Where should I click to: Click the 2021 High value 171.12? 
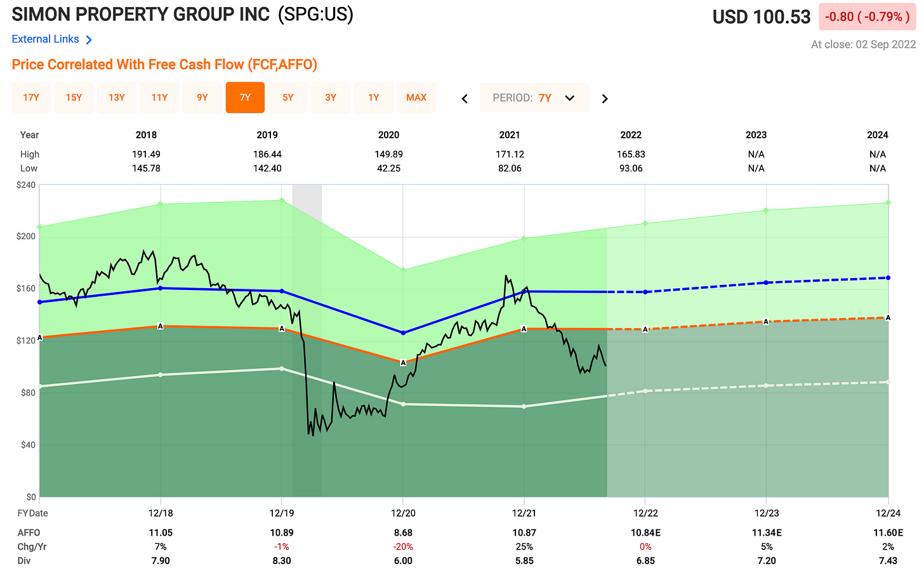click(x=510, y=154)
